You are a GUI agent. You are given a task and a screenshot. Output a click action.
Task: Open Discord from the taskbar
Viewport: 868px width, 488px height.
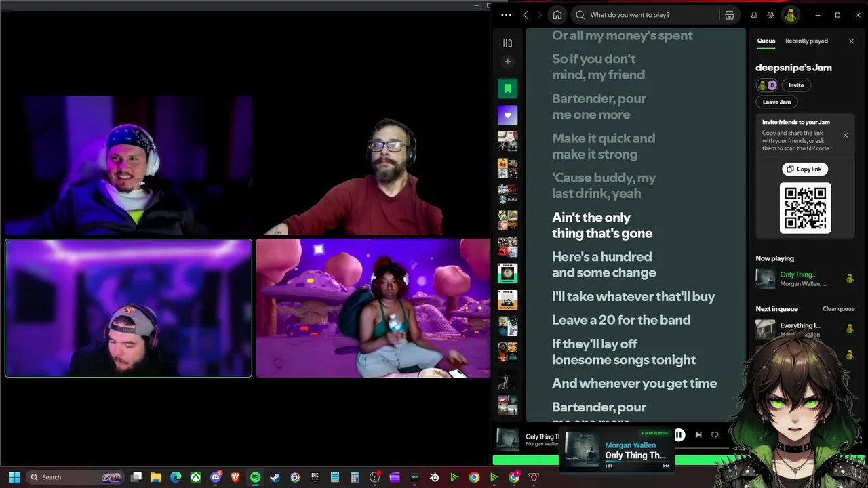(x=216, y=477)
